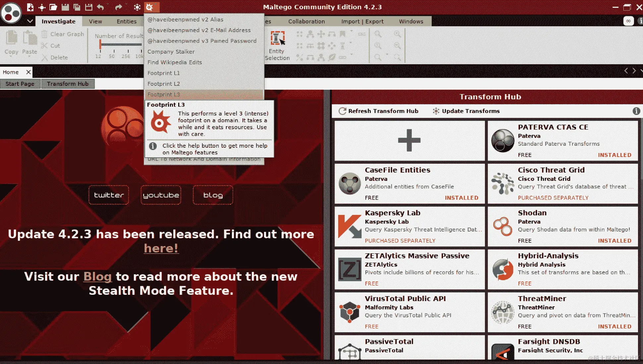Click the Transform Hub info icon
The width and height of the screenshot is (643, 364).
pyautogui.click(x=636, y=111)
